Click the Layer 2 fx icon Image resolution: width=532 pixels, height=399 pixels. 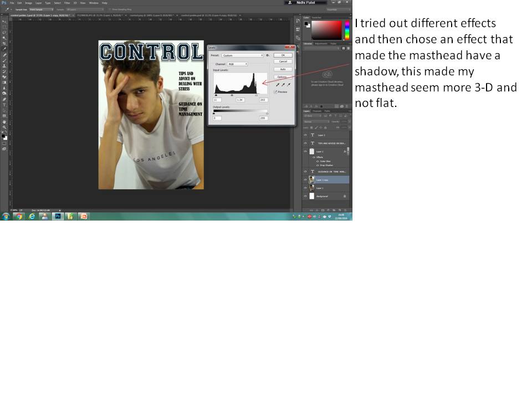coord(345,152)
